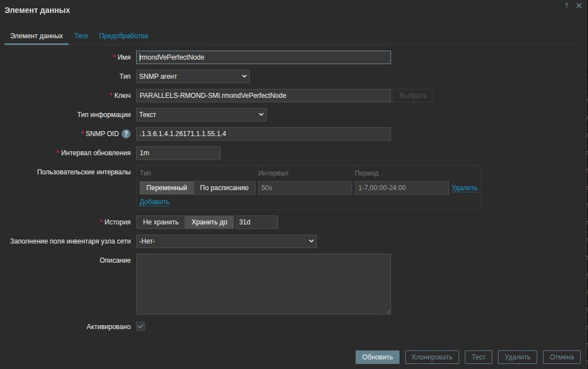Image resolution: width=588 pixels, height=369 pixels.
Task: Click the Удалить link in custom intervals
Action: [464, 188]
